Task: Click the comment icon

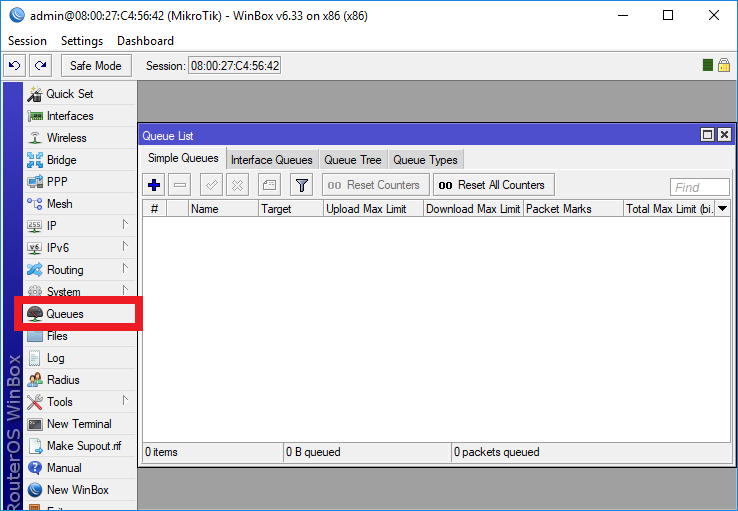Action: (269, 185)
